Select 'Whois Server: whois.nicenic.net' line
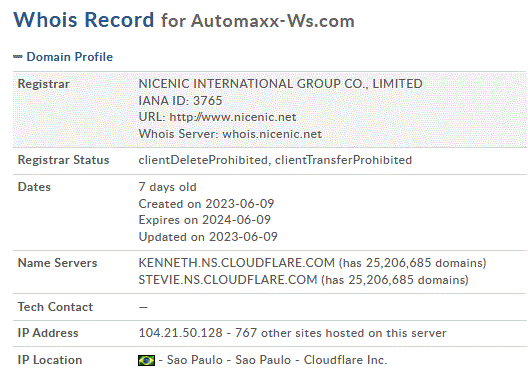 (x=230, y=134)
